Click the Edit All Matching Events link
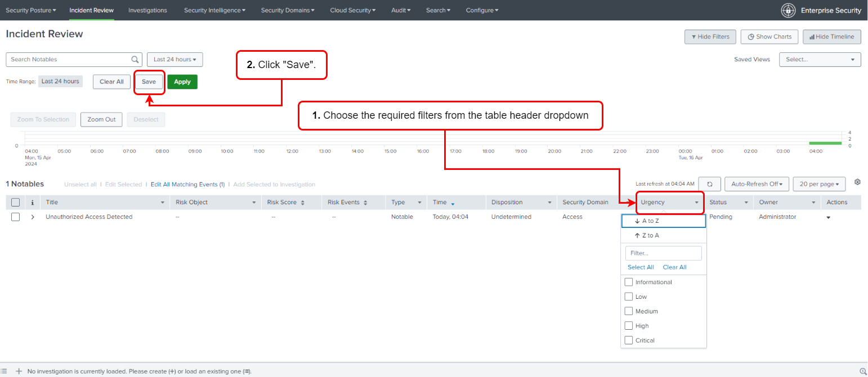 tap(188, 184)
